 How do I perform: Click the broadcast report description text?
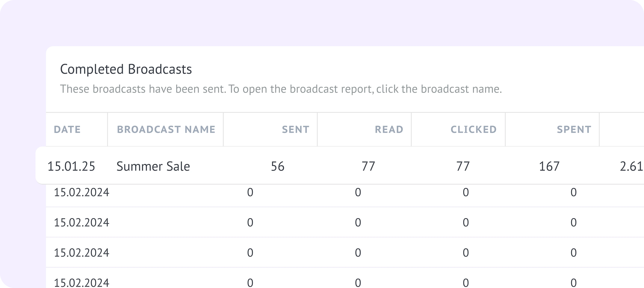[x=281, y=89]
